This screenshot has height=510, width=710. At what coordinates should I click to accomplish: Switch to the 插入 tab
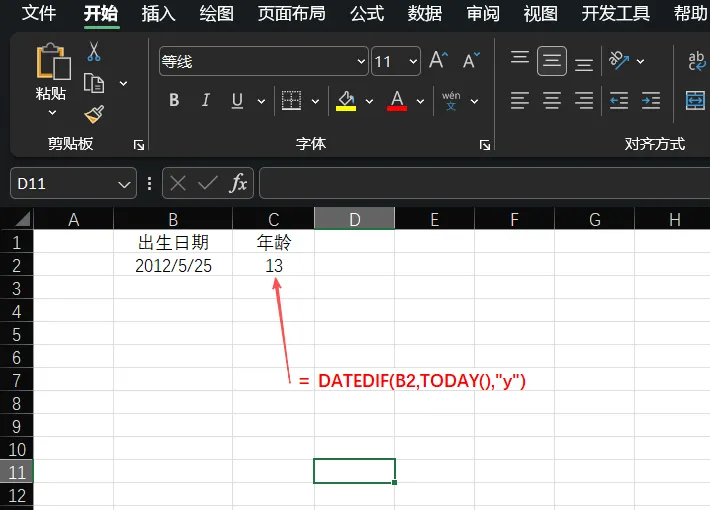(x=158, y=13)
